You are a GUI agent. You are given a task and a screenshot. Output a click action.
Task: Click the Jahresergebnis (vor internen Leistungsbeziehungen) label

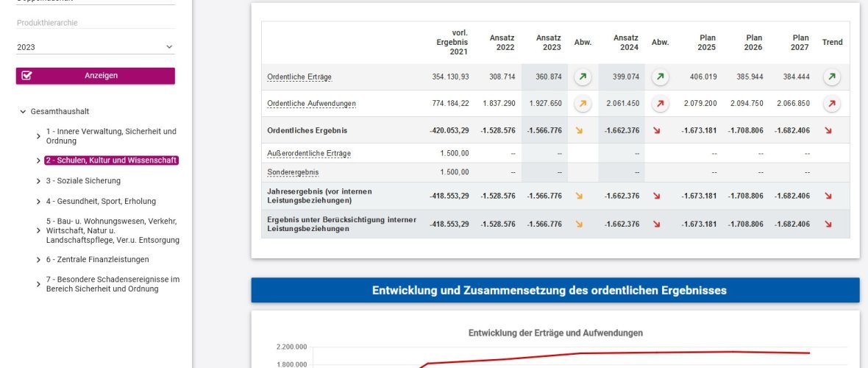(x=319, y=196)
